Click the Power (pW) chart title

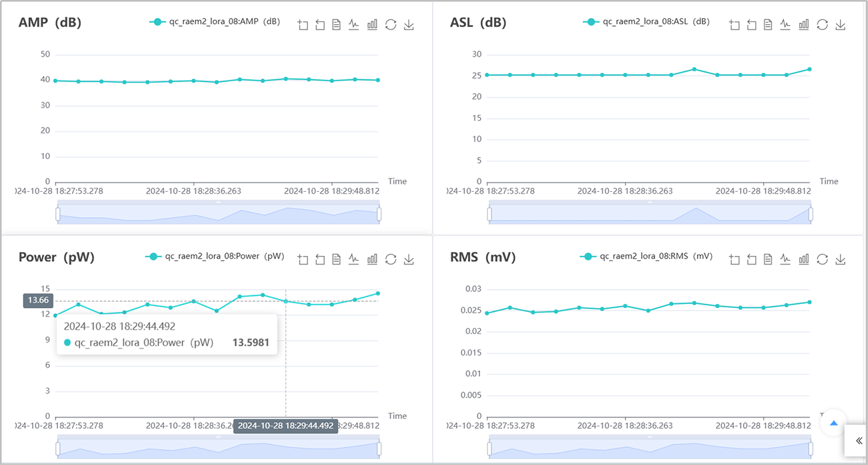pyautogui.click(x=57, y=257)
